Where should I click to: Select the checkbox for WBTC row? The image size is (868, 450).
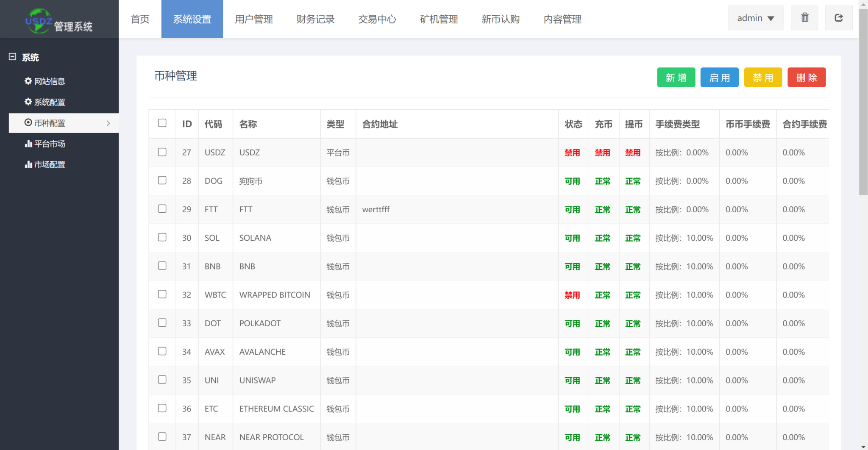click(x=162, y=294)
